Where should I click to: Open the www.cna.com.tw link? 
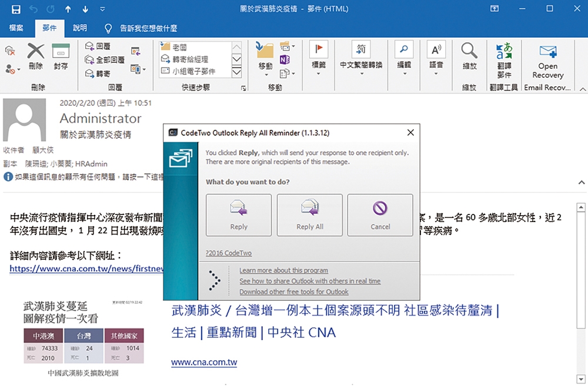coord(204,362)
